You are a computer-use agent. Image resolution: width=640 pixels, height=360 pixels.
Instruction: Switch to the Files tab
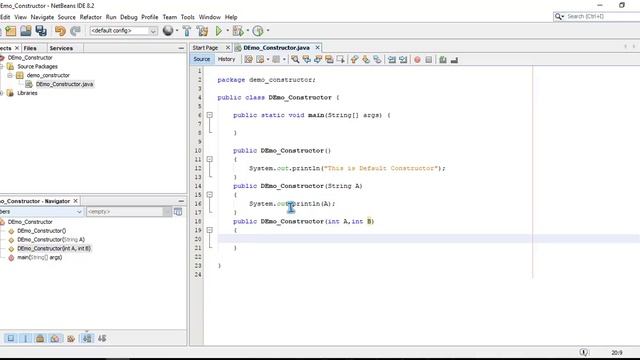pyautogui.click(x=30, y=48)
